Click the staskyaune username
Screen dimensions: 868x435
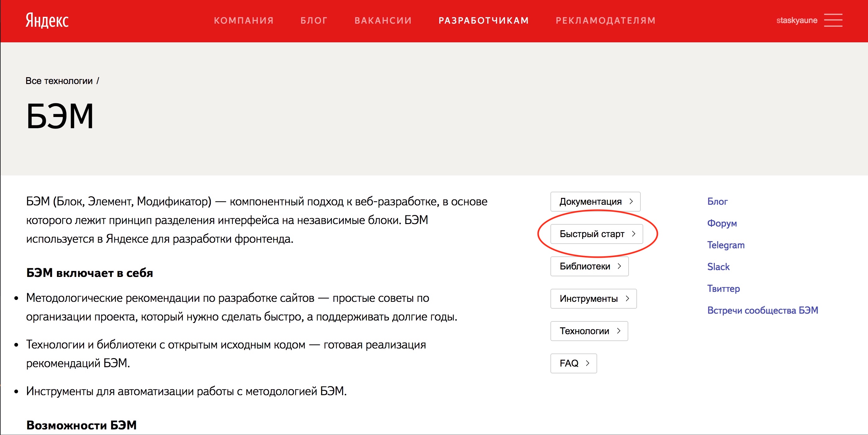pyautogui.click(x=797, y=21)
